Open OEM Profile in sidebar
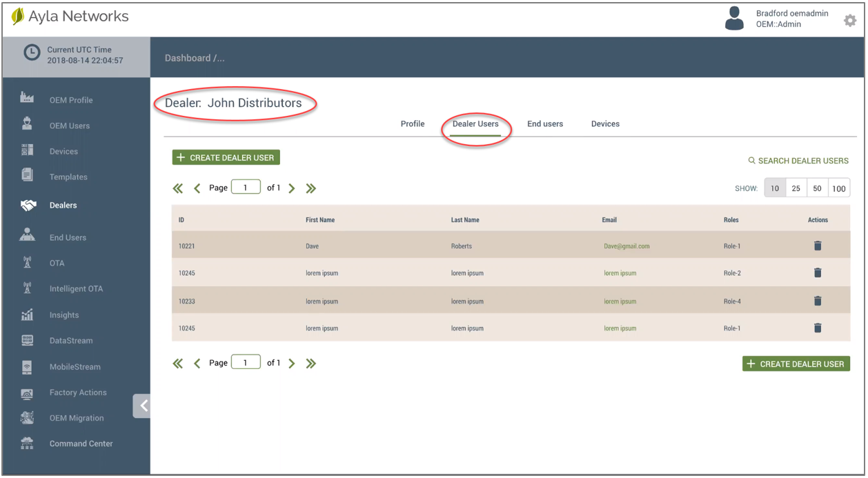 tap(71, 100)
